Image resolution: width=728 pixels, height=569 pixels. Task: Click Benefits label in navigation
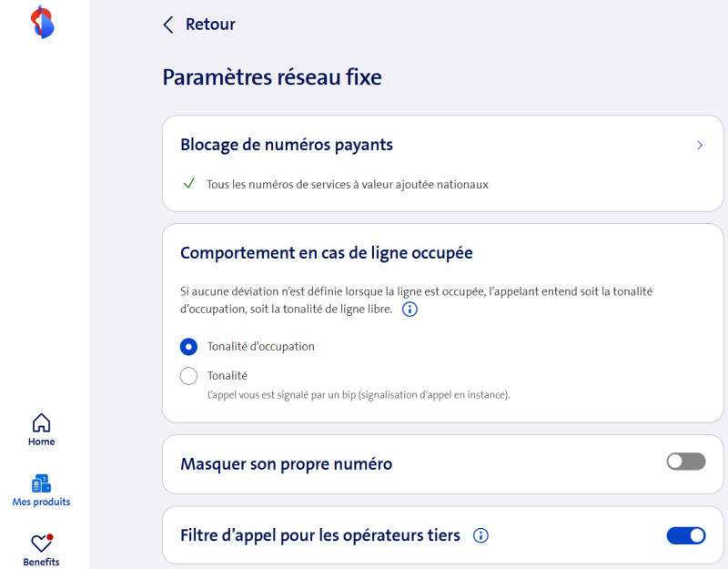(x=41, y=562)
